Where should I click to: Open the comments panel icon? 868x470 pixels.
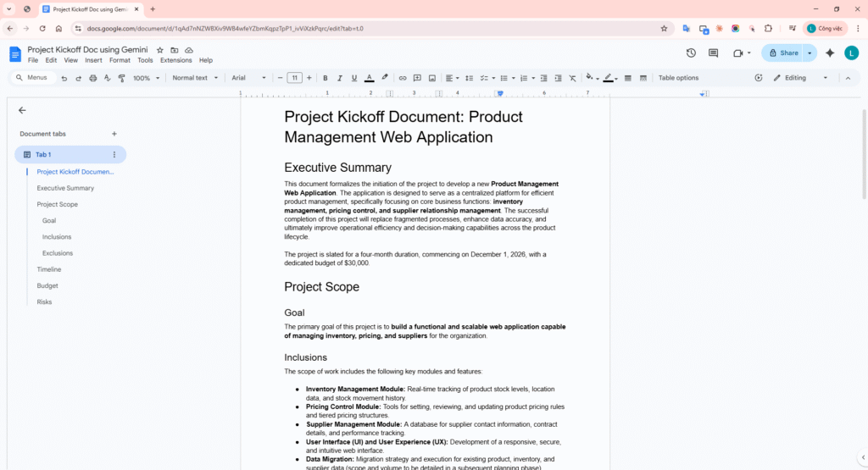[713, 53]
